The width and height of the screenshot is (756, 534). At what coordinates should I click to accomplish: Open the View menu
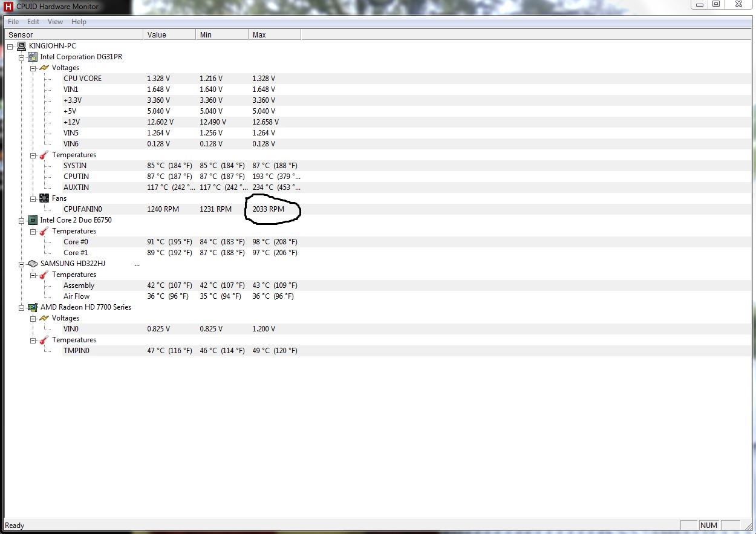point(55,22)
